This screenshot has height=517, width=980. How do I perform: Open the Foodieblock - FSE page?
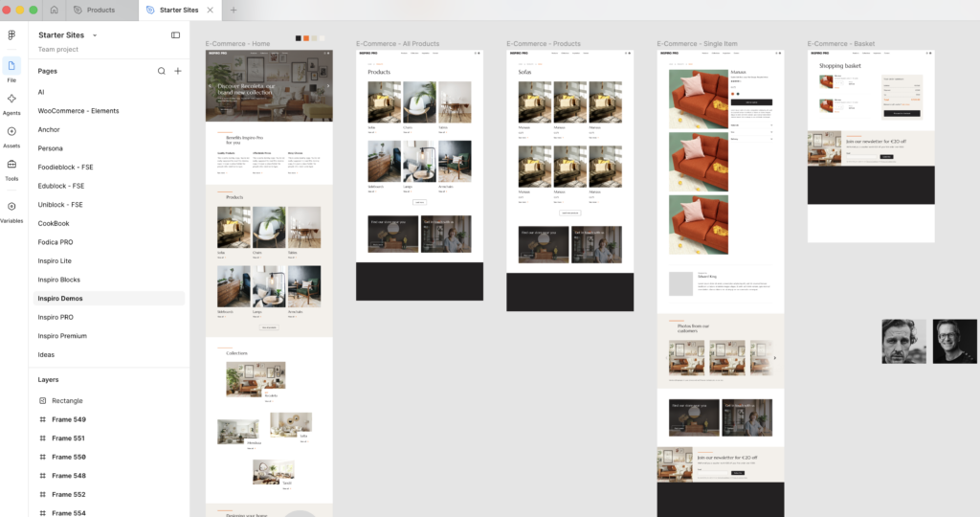pyautogui.click(x=66, y=167)
